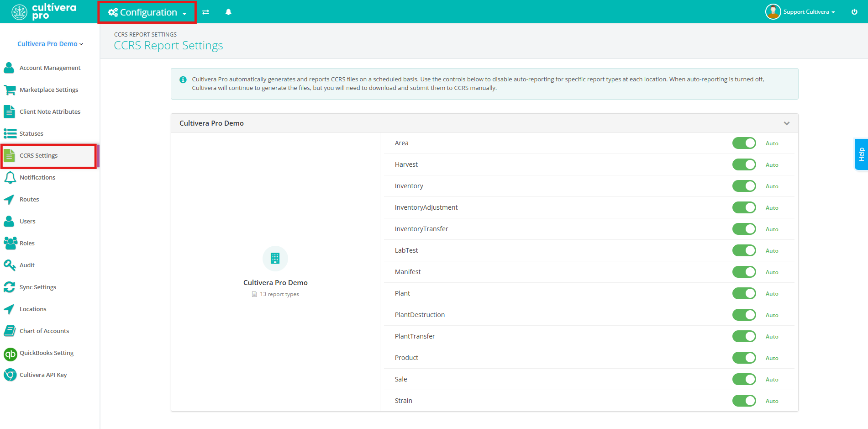
Task: Toggle auto-reporting for Product
Action: tap(744, 358)
